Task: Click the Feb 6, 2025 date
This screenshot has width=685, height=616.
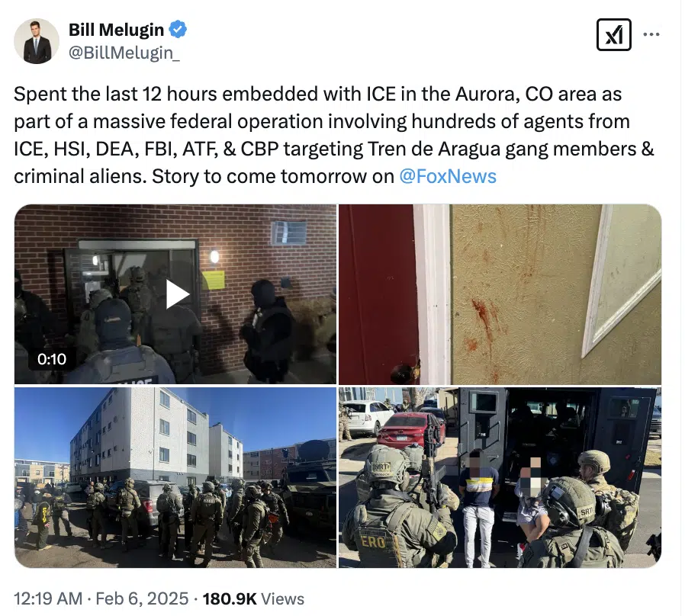Action: [x=142, y=598]
